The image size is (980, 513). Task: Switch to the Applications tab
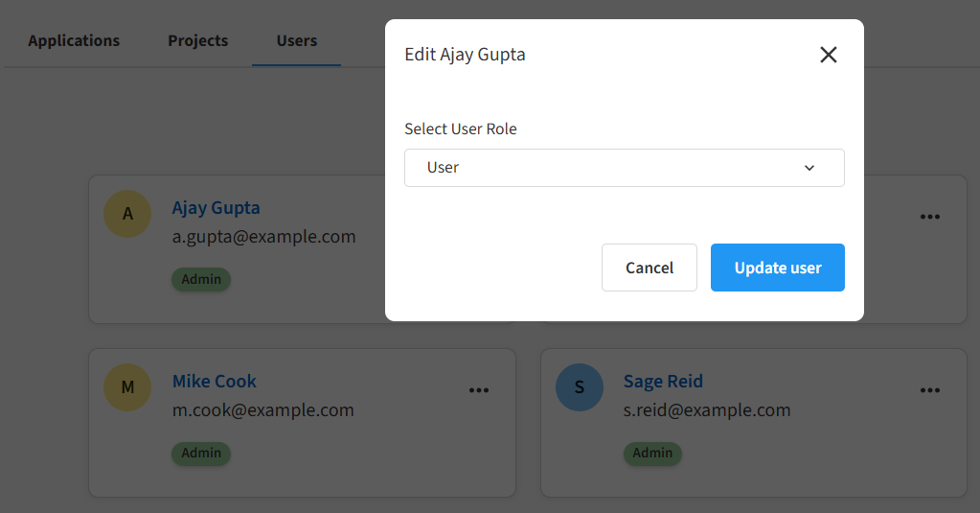74,41
